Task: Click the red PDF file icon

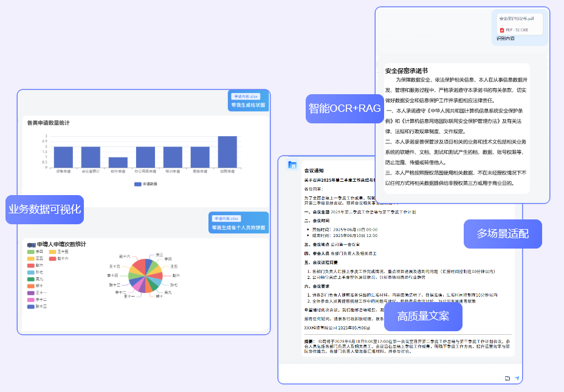Action: [502, 30]
